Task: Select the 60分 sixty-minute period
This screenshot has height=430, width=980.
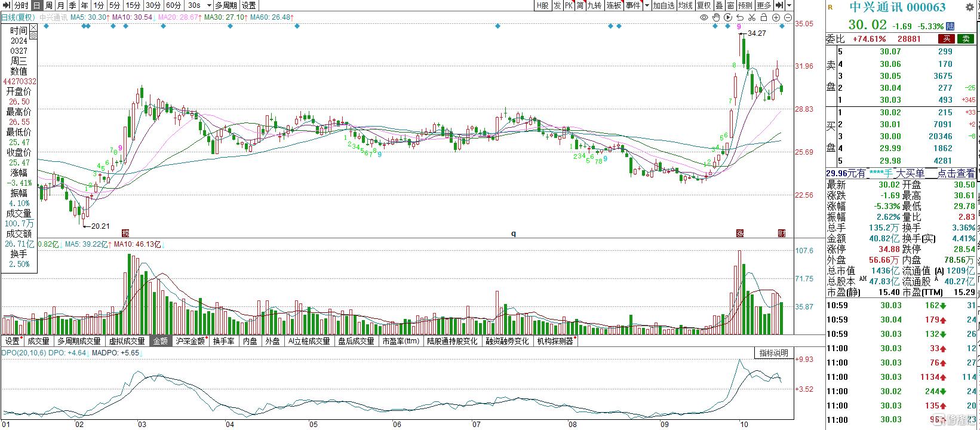Action: (x=173, y=5)
